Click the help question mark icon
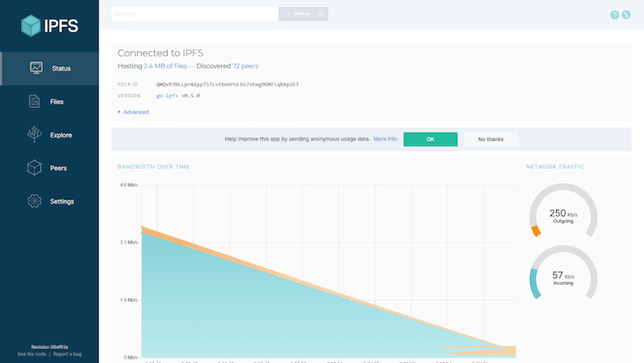Screen dimensions: 644x363 (x=614, y=15)
